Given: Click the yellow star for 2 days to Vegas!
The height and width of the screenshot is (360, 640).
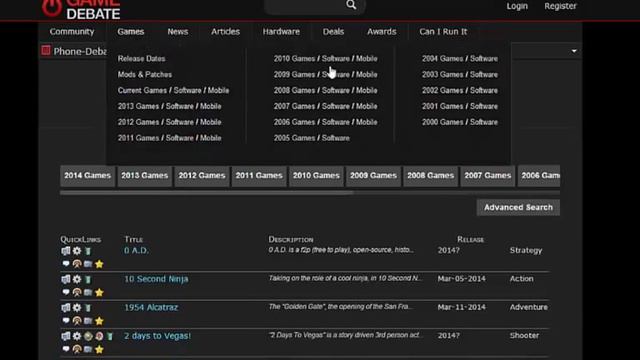Looking at the screenshot, I should (99, 349).
